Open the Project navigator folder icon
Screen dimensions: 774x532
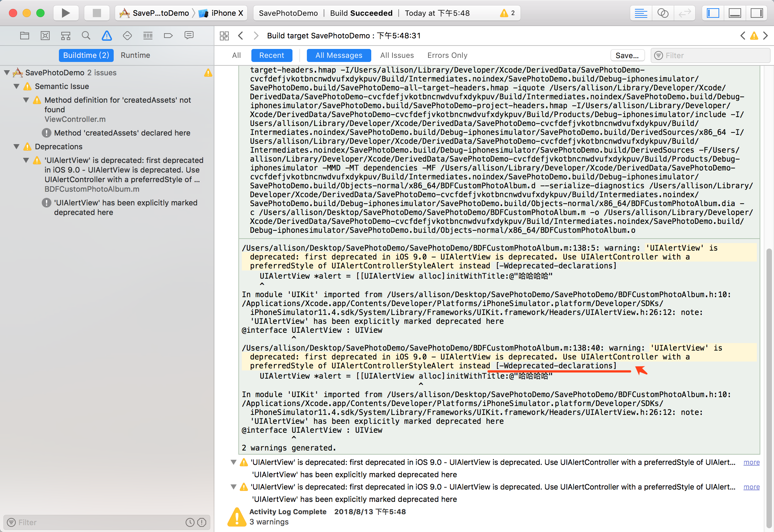pyautogui.click(x=25, y=36)
